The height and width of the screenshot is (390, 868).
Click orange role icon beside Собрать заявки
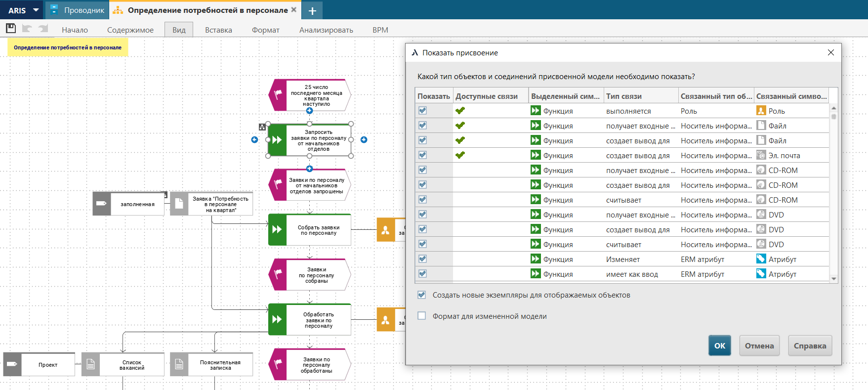(x=385, y=230)
